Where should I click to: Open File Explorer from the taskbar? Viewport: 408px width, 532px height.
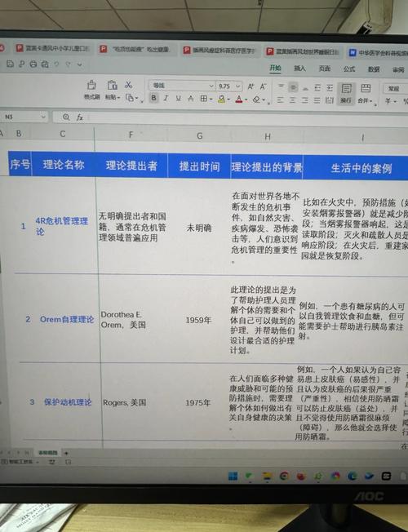(267, 476)
